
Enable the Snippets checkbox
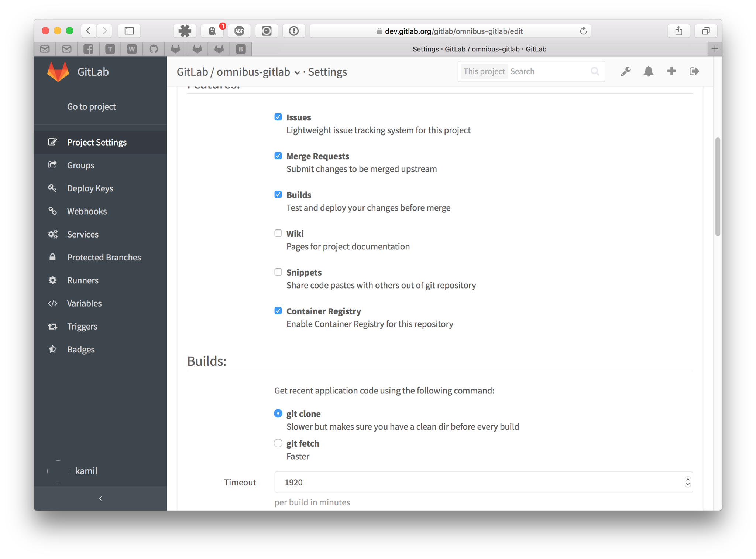(278, 272)
